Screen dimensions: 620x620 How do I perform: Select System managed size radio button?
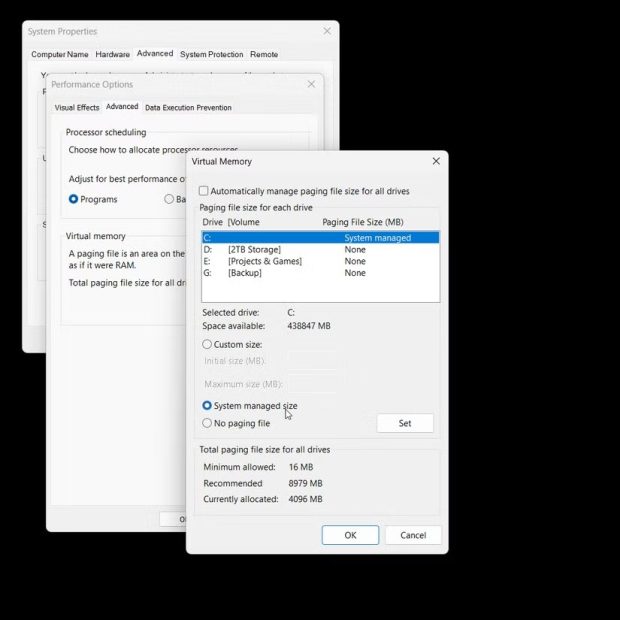pos(207,406)
